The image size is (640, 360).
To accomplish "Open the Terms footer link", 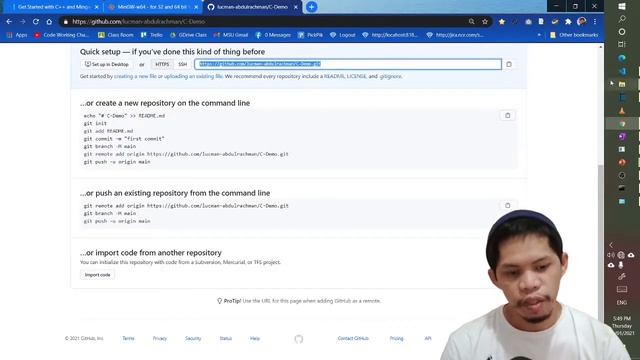I will pos(128,338).
